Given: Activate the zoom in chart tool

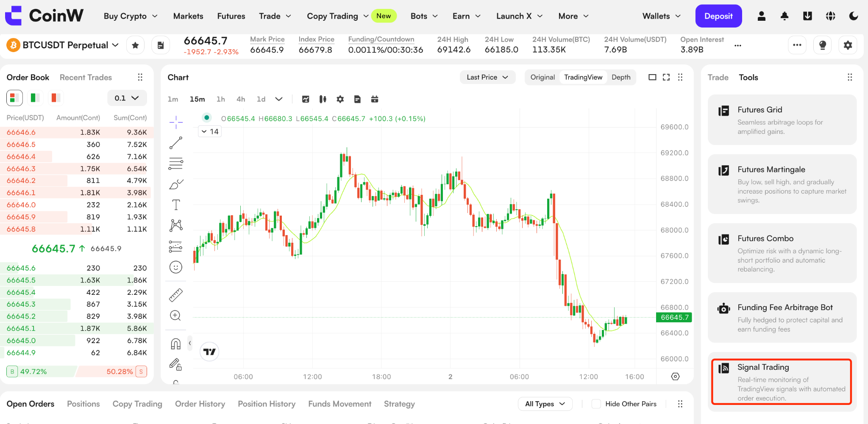Looking at the screenshot, I should [175, 316].
